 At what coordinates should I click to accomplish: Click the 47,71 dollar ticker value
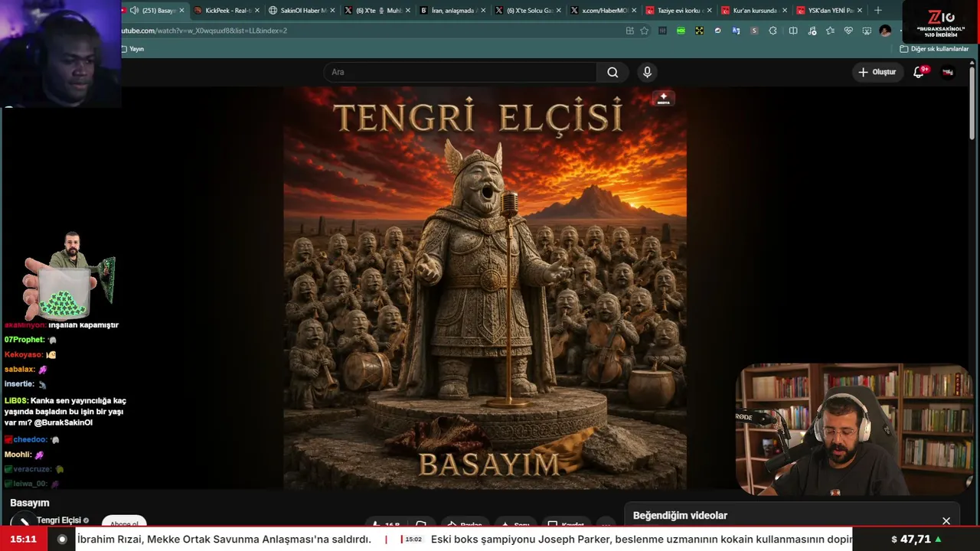916,540
